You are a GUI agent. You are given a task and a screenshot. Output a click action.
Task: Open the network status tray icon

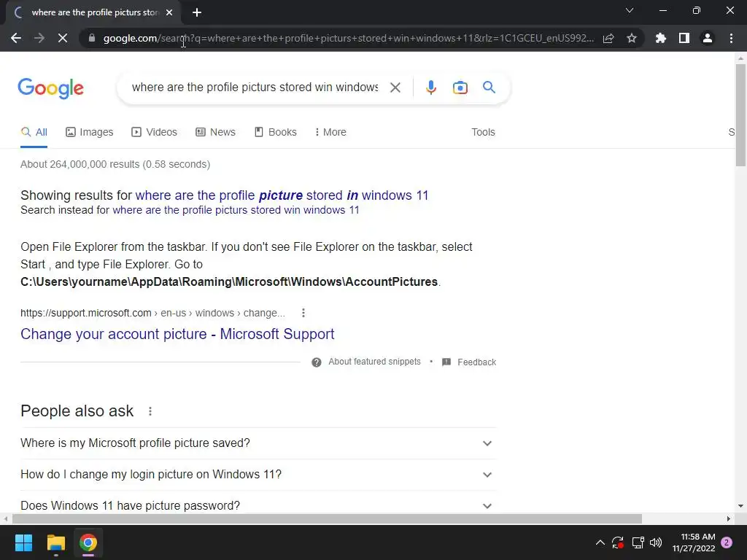click(x=638, y=542)
